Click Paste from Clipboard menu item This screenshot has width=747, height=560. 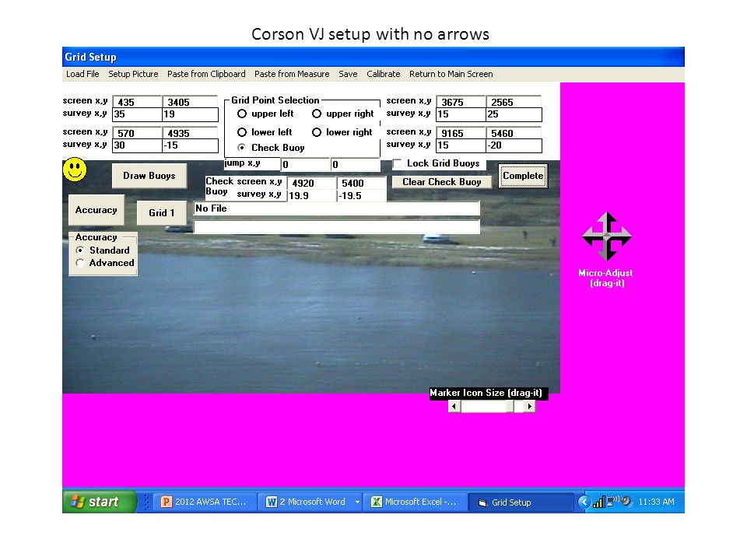(206, 74)
